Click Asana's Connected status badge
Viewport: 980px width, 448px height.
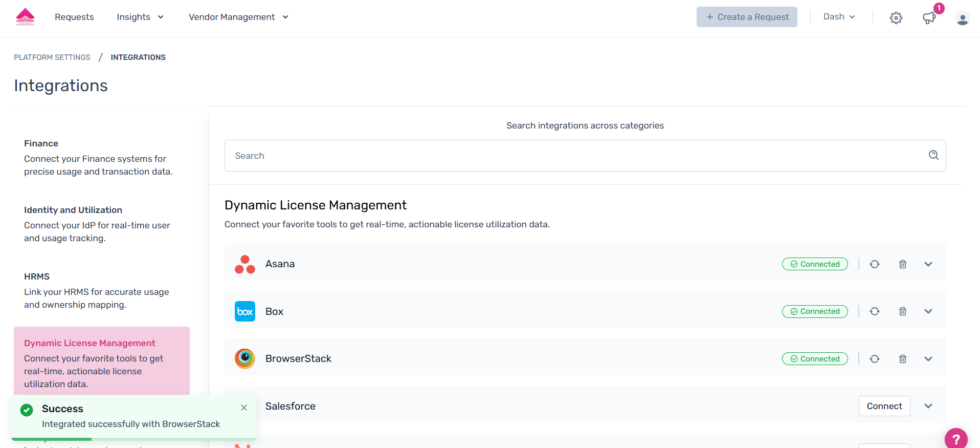coord(815,264)
